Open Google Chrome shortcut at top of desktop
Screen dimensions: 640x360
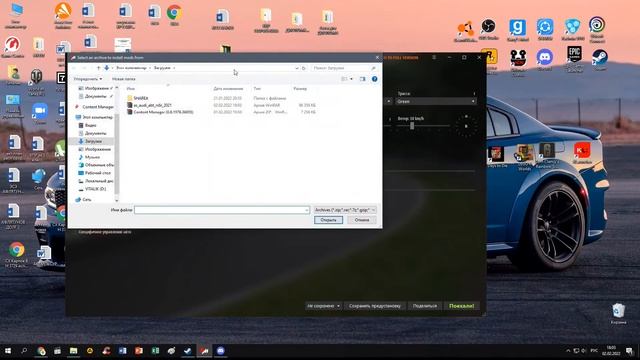pyautogui.click(x=174, y=16)
